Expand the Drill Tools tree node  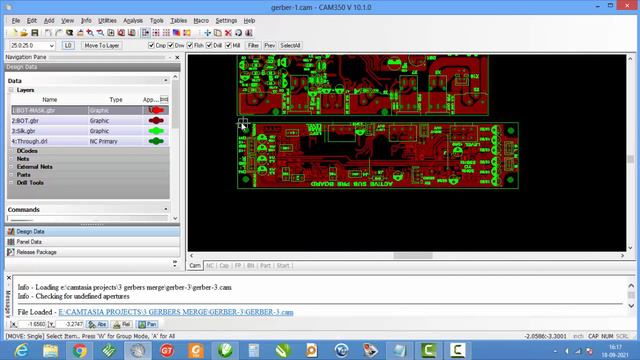click(11, 183)
